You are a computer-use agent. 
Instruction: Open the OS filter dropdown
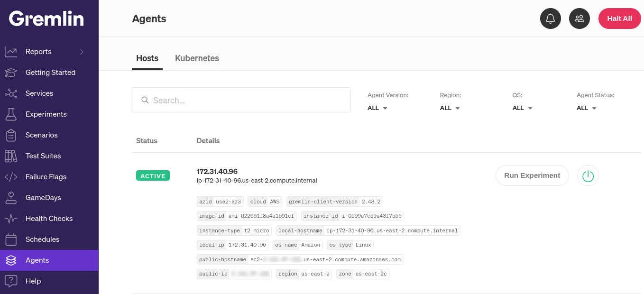523,108
